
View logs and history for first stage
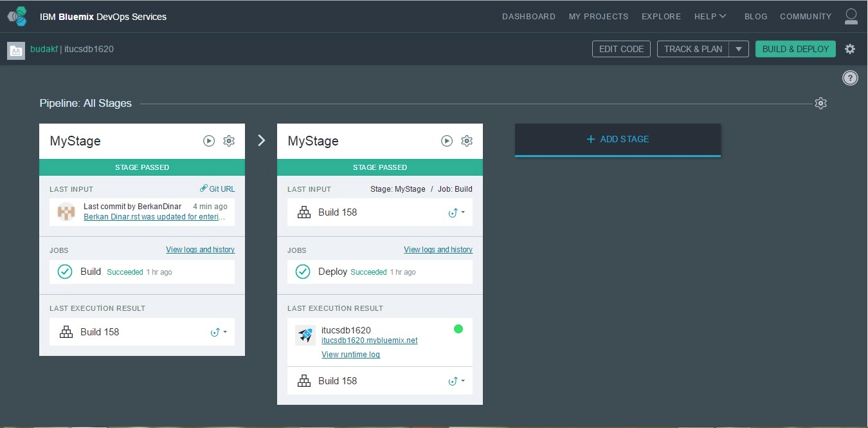[200, 250]
